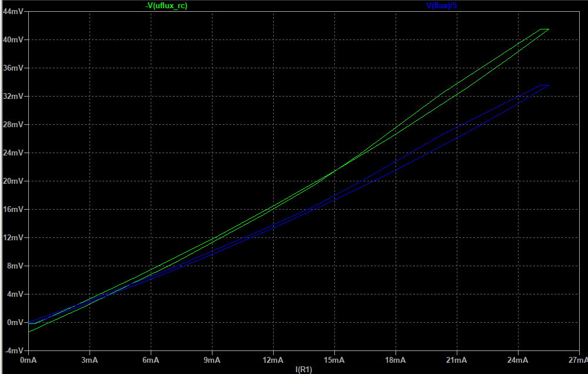The height and width of the screenshot is (374, 588).
Task: Click the 44mV tick on the vertical axis
Action: pos(12,12)
